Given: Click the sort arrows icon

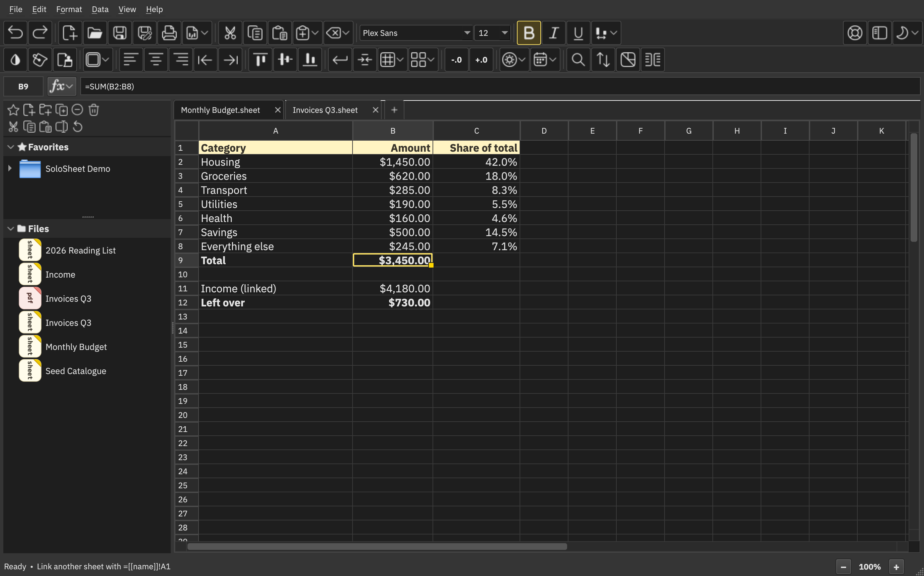Looking at the screenshot, I should [603, 60].
